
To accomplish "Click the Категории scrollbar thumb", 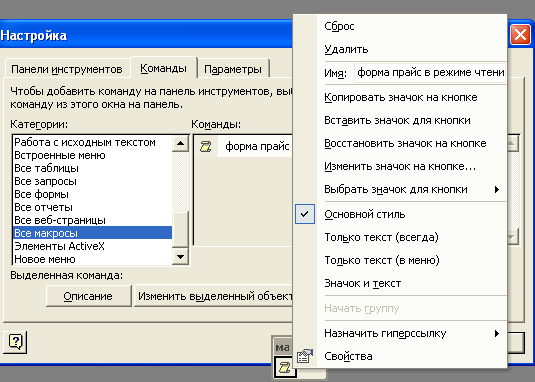I will pyautogui.click(x=180, y=229).
